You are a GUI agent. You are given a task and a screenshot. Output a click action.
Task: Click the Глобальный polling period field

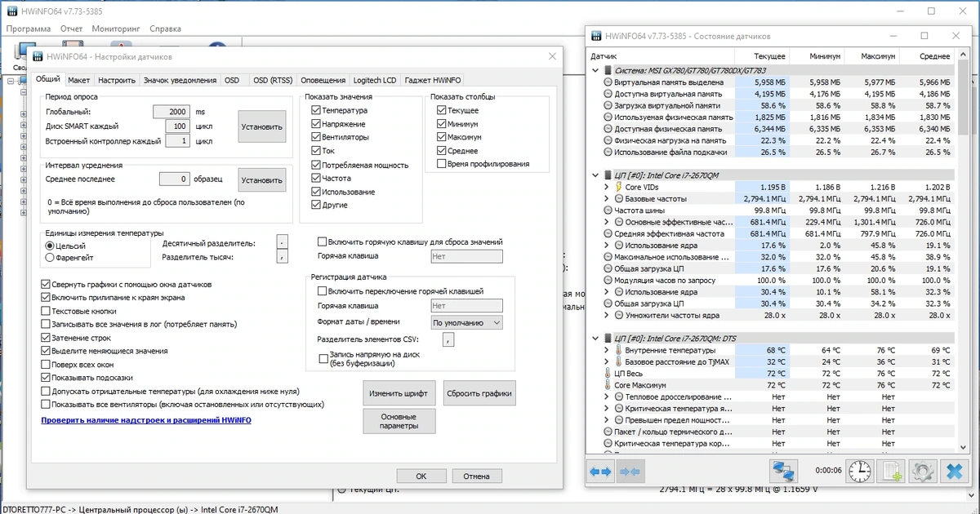pyautogui.click(x=171, y=112)
